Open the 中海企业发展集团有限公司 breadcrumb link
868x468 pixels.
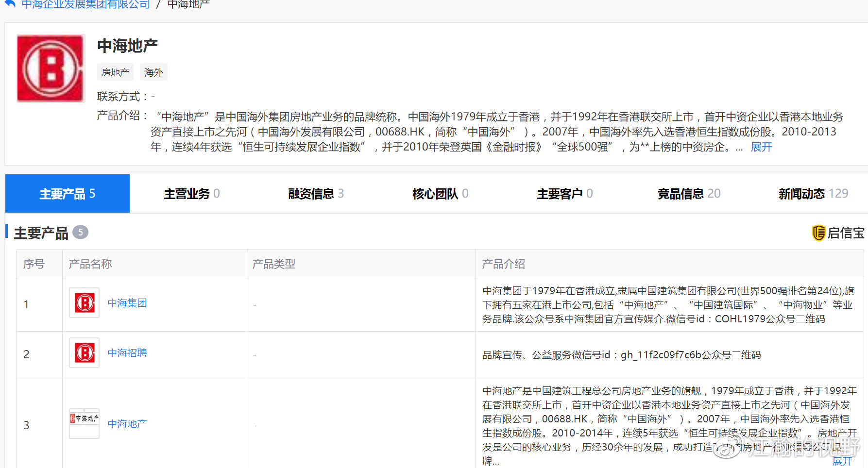tap(85, 4)
